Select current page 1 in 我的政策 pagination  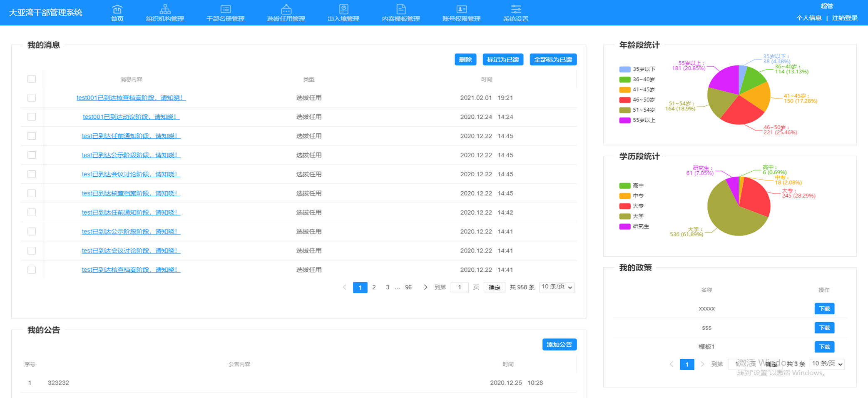(687, 364)
